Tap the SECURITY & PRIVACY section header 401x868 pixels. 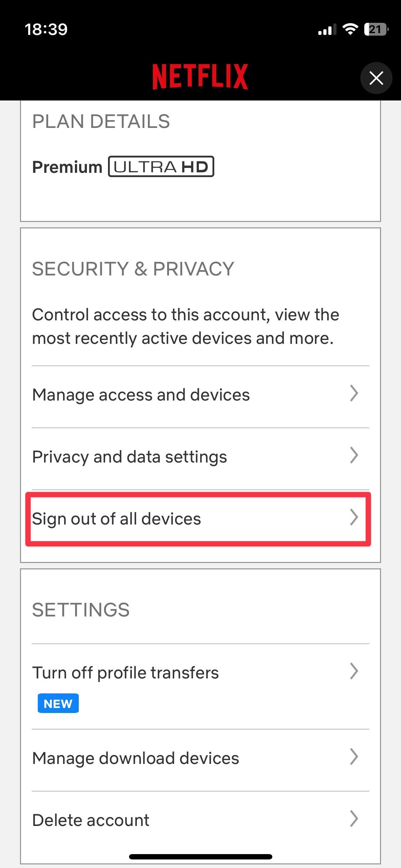coord(133,268)
